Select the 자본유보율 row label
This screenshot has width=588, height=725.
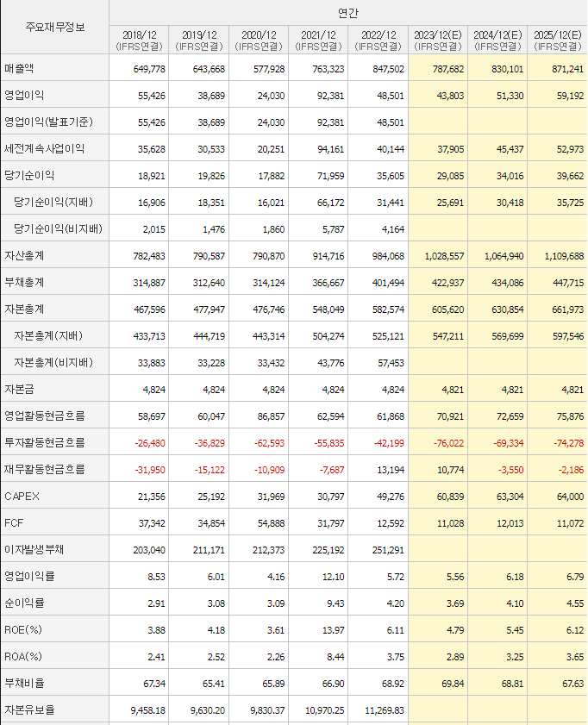click(x=29, y=710)
